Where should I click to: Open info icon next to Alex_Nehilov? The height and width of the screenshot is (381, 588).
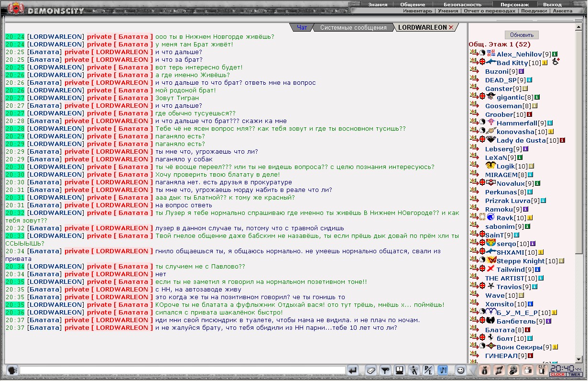click(x=555, y=54)
